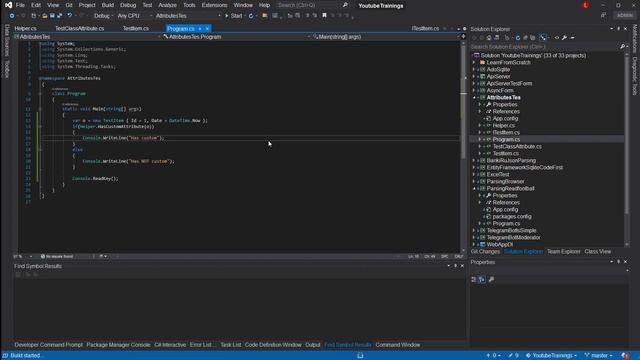This screenshot has width=640, height=360.
Task: Click the bookmark toolbar icon
Action: point(324,16)
